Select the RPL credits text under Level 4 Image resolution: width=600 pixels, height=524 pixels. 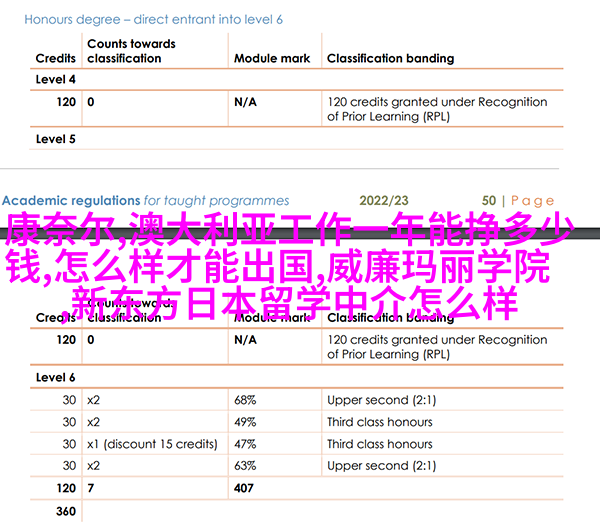click(x=437, y=109)
